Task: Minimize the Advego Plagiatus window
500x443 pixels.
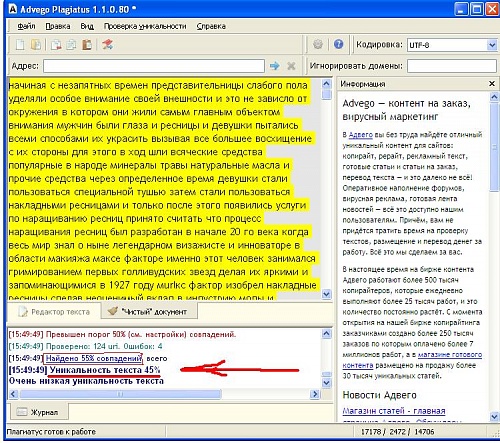Action: click(461, 9)
